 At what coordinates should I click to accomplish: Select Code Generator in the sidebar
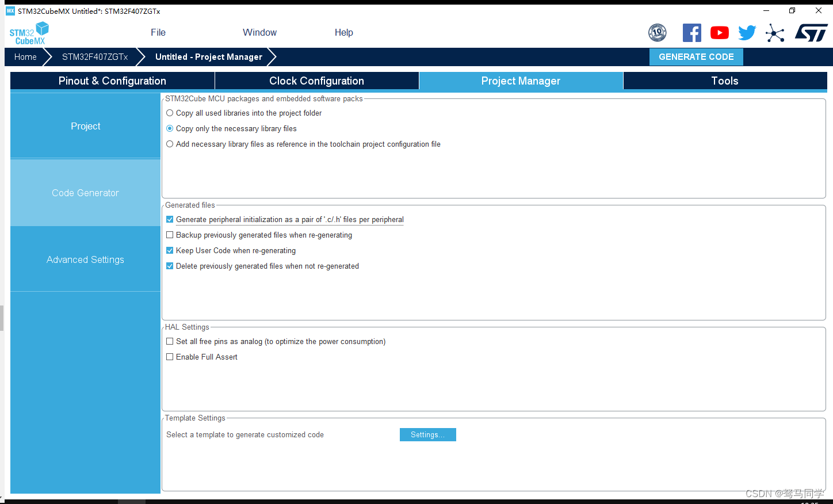tap(85, 193)
